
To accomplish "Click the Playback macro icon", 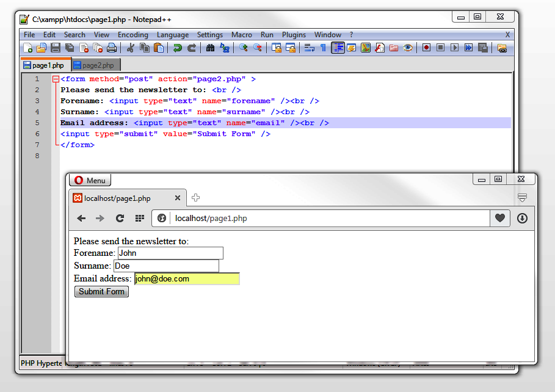I will 454,48.
